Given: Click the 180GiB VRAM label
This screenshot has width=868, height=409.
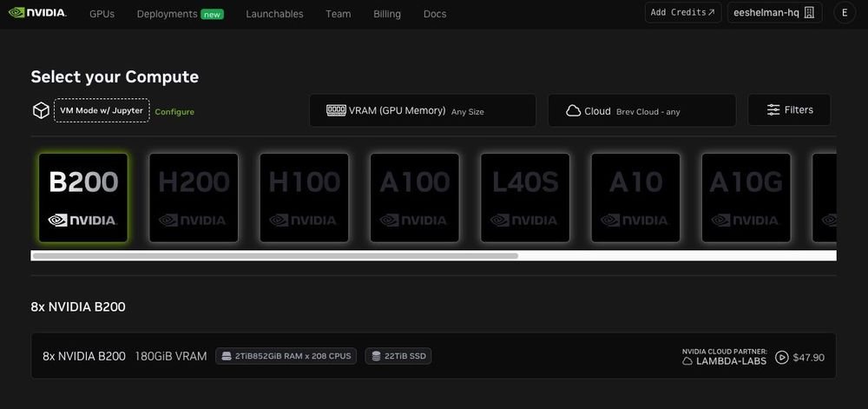Looking at the screenshot, I should pos(171,356).
